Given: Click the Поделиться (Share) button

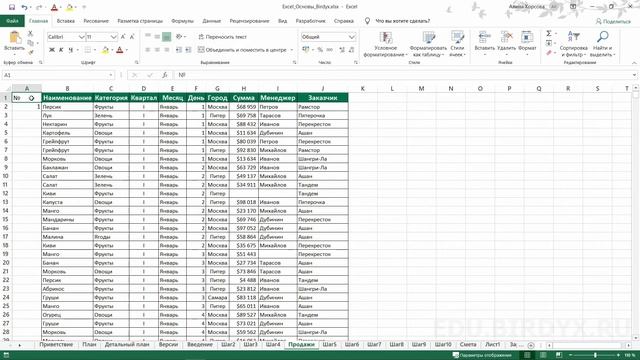Looking at the screenshot, I should pyautogui.click(x=613, y=21).
